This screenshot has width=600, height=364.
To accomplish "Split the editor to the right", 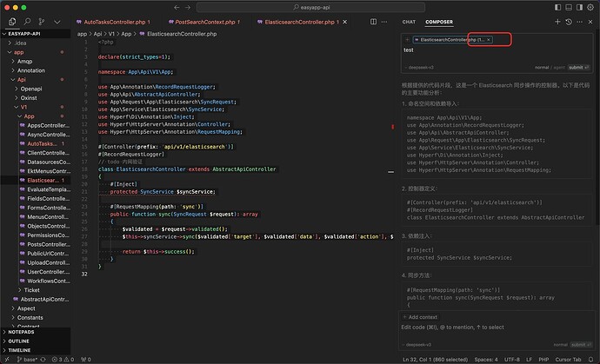I will (x=373, y=22).
